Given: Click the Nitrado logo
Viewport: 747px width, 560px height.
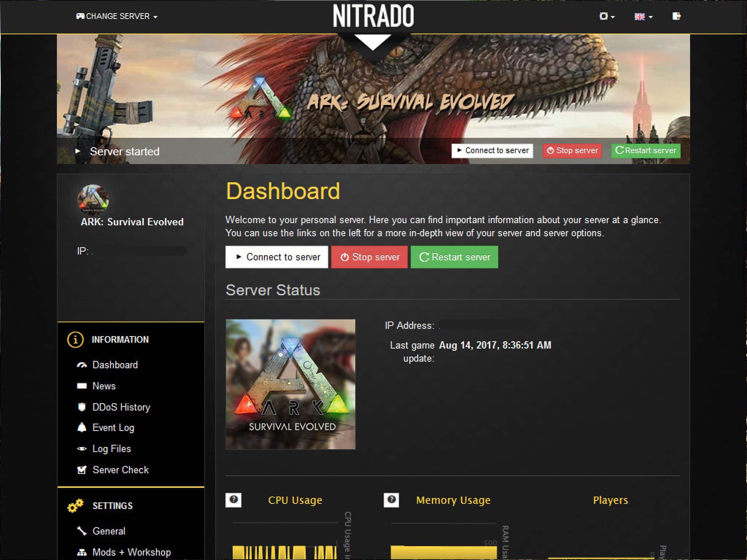Looking at the screenshot, I should (x=373, y=16).
